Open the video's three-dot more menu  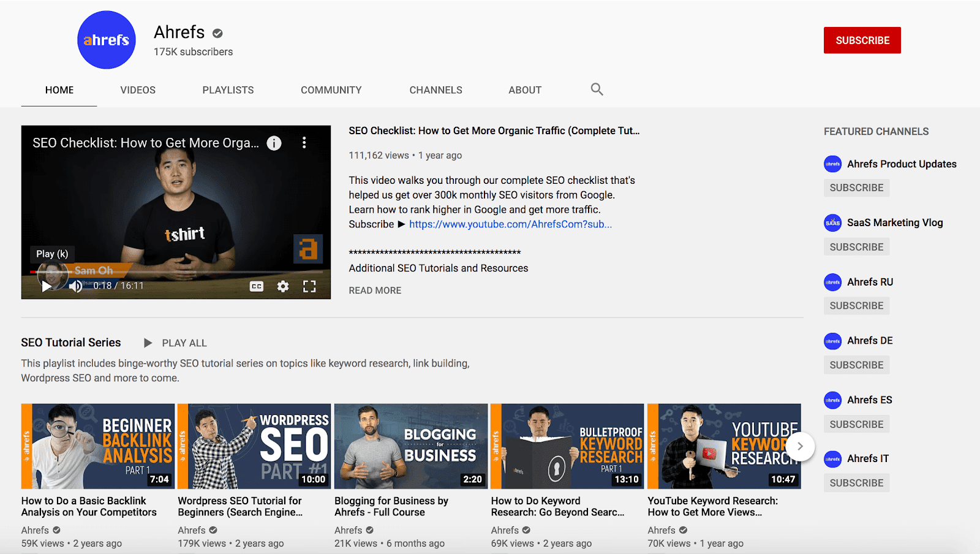304,143
